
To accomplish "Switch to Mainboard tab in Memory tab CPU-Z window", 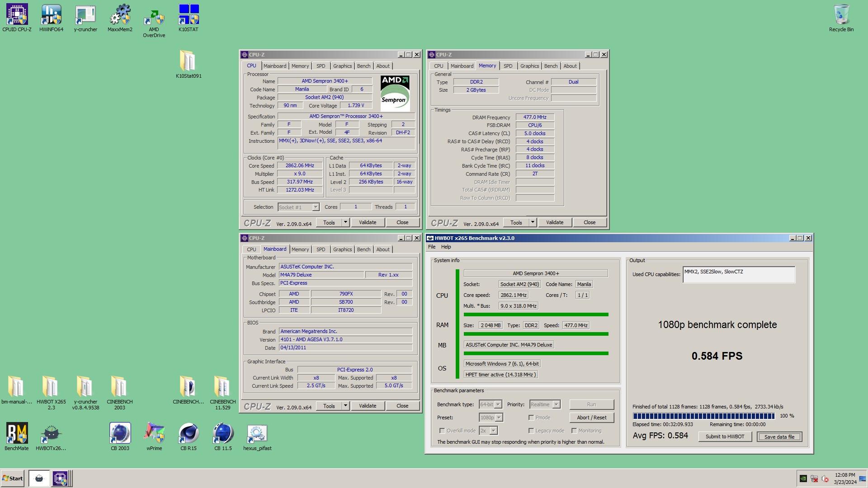I will [462, 66].
